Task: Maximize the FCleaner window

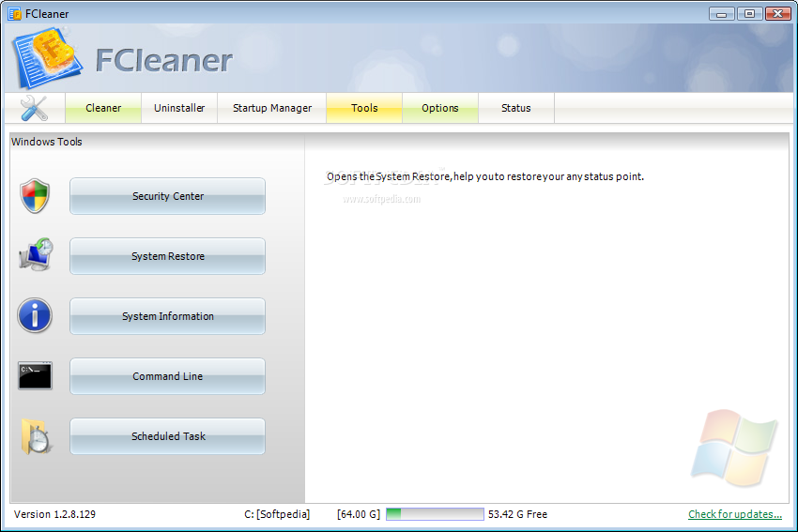Action: coord(749,14)
